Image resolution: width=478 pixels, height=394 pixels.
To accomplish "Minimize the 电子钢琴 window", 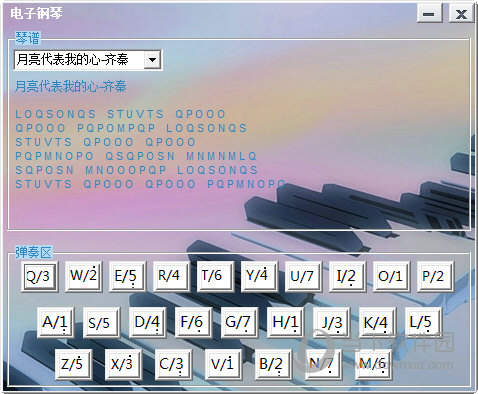I will point(429,14).
